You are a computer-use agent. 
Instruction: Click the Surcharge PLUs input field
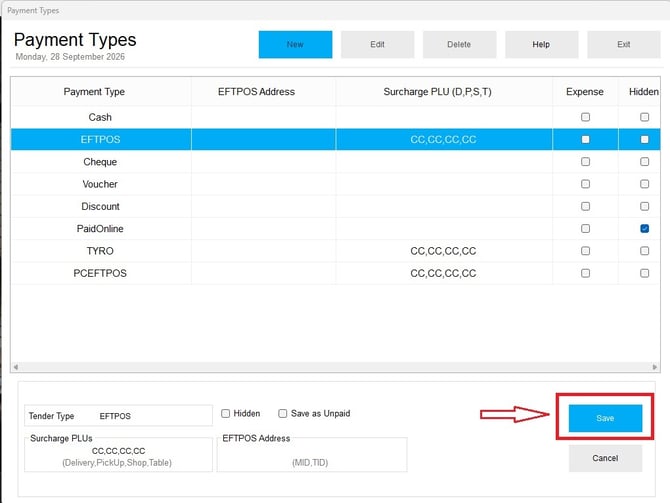coord(118,456)
